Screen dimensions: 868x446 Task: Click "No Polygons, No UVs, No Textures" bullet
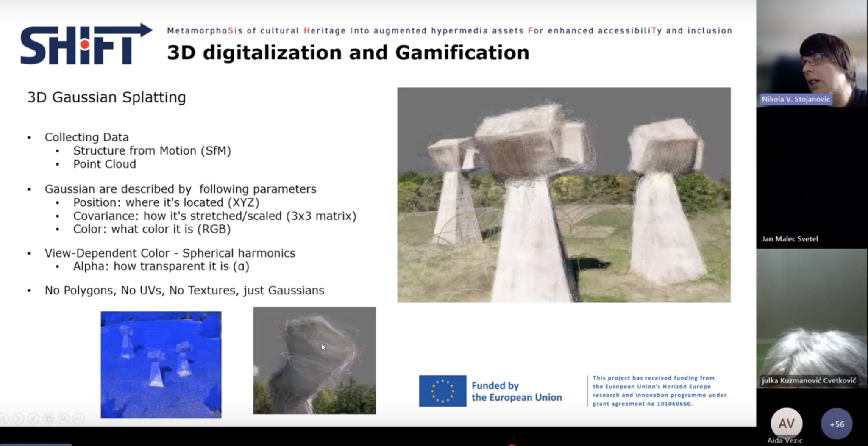[x=184, y=291]
